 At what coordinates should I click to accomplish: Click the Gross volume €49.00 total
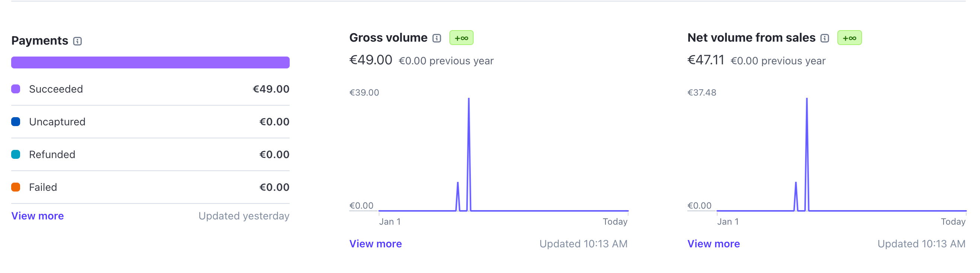(x=370, y=60)
